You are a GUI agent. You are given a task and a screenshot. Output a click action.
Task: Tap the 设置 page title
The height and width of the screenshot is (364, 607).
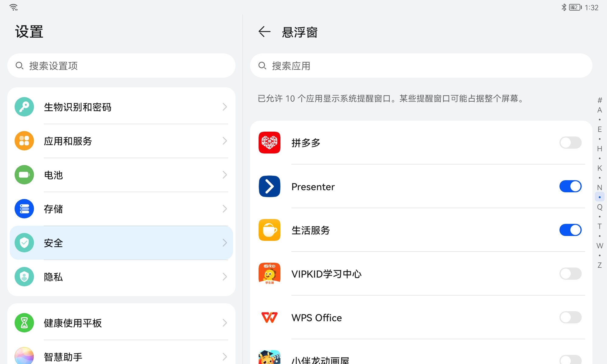click(29, 32)
